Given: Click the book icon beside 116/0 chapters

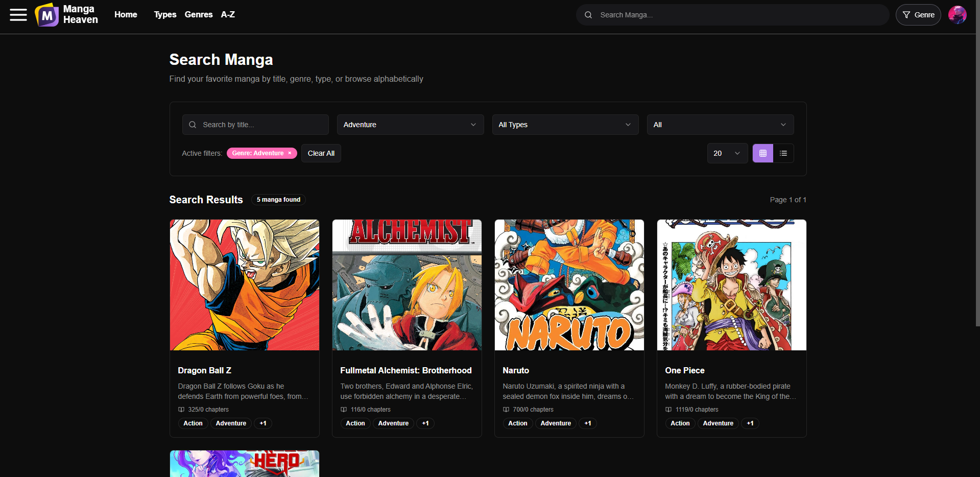Looking at the screenshot, I should [344, 410].
